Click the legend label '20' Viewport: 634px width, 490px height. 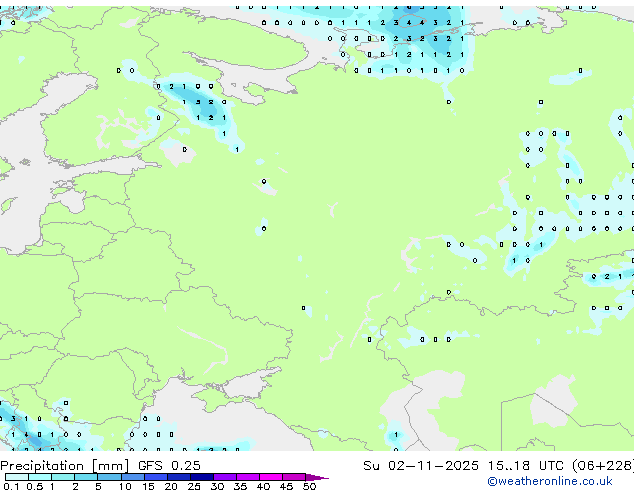tap(171, 486)
